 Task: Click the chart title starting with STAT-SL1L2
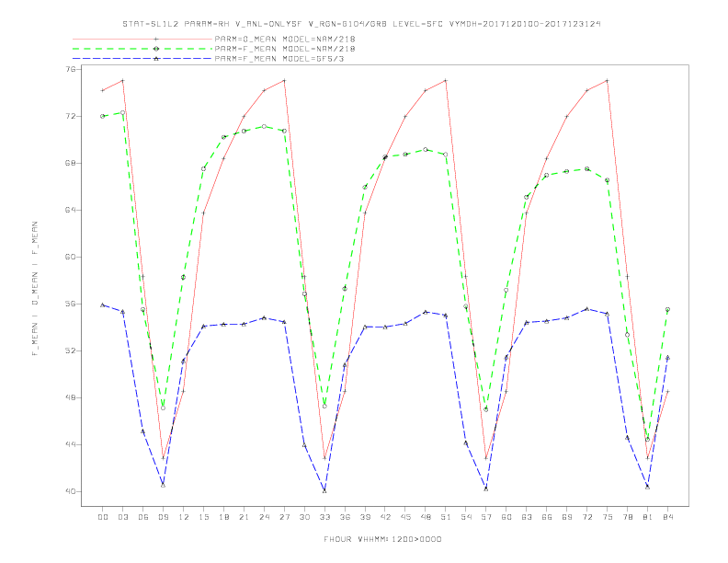tap(361, 24)
